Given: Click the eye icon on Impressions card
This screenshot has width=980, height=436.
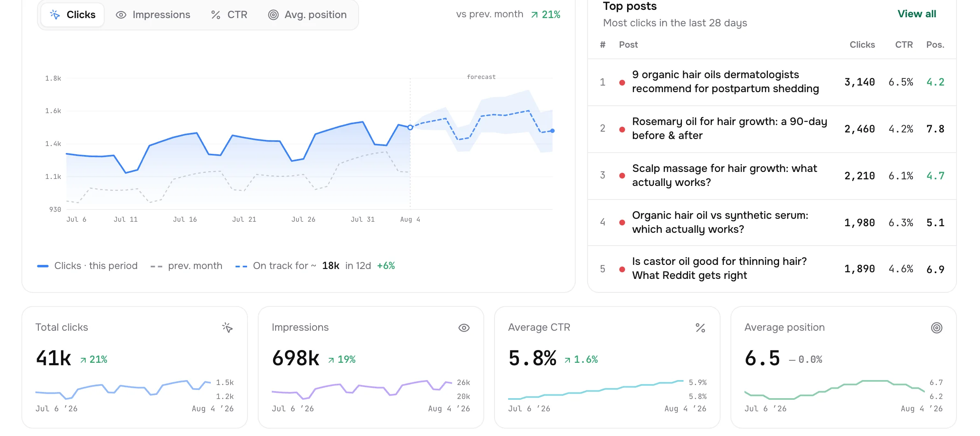Looking at the screenshot, I should click(x=464, y=328).
